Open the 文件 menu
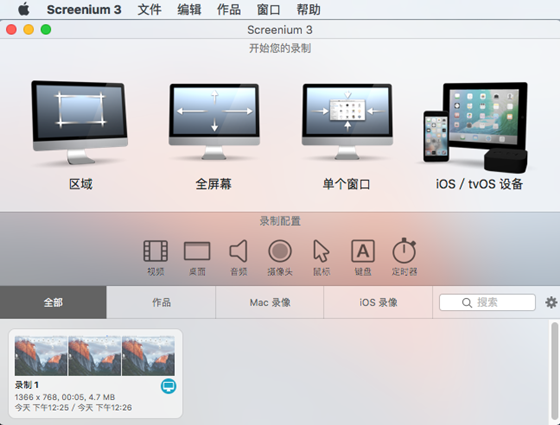Viewport: 560px width, 425px height. (149, 9)
